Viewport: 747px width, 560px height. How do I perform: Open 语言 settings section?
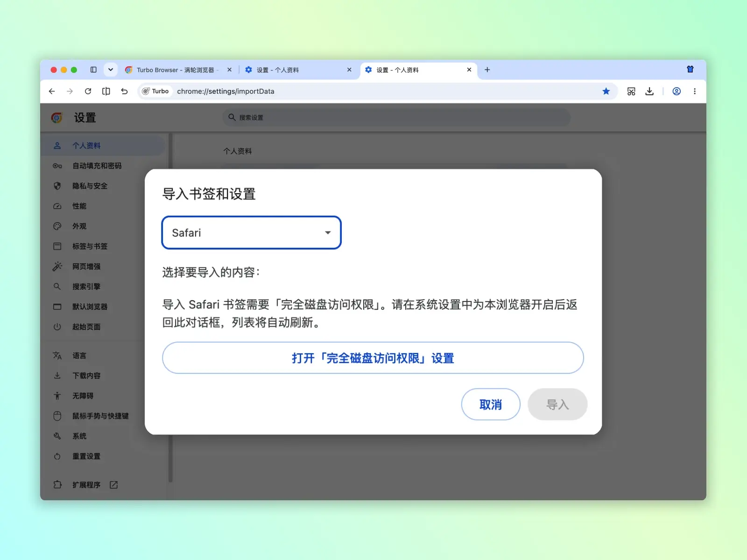tap(103, 356)
